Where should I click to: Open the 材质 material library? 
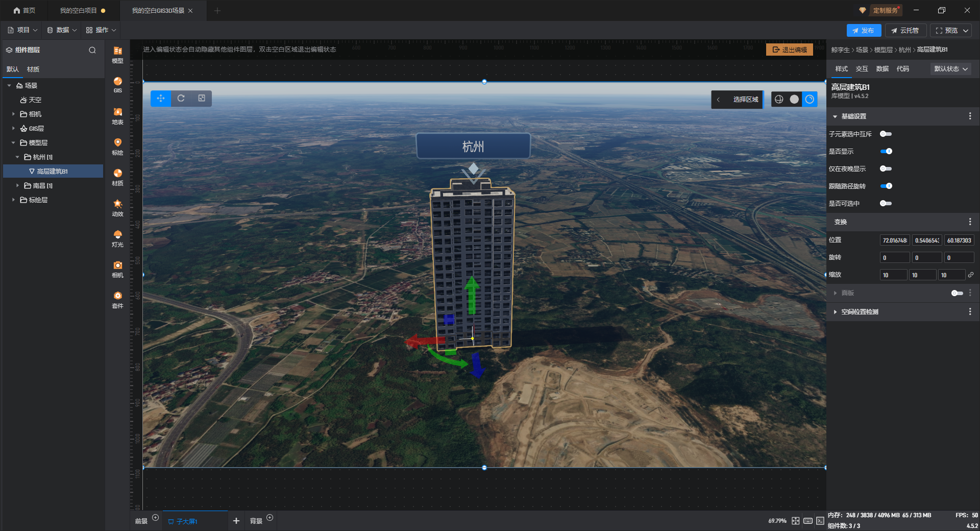point(117,177)
